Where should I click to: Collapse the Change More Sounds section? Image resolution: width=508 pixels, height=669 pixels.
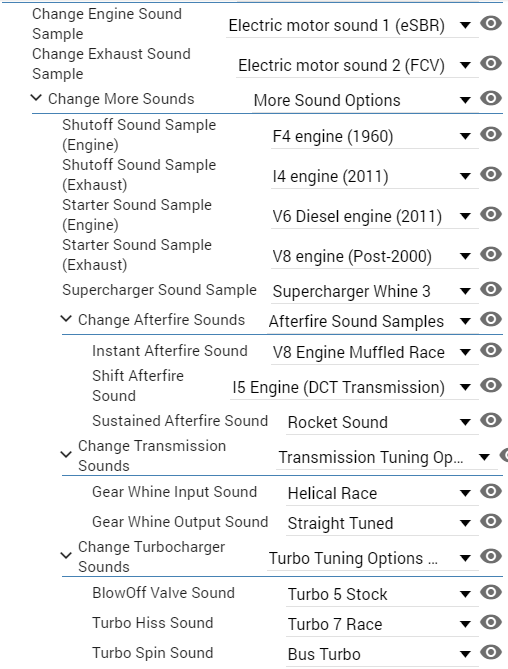37,98
